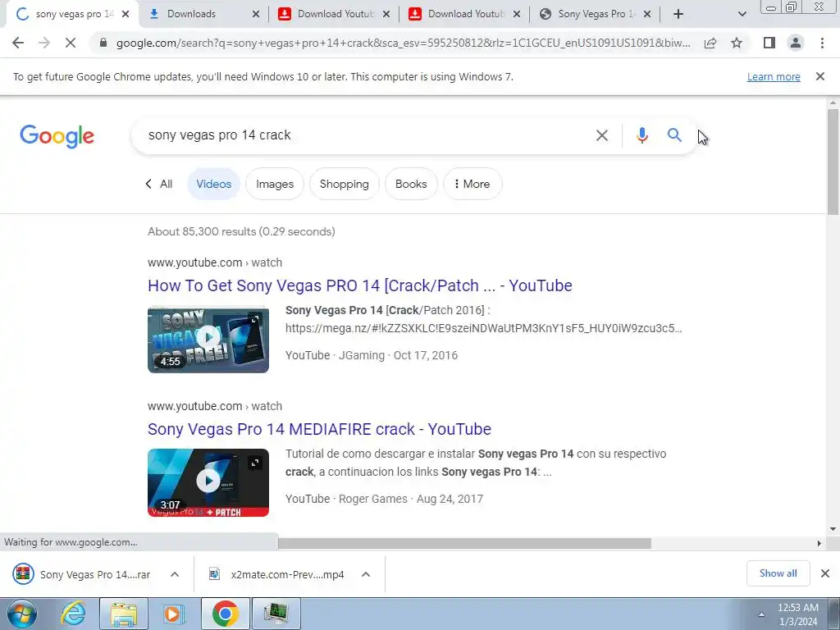Open the monitor app on the taskbar

(276, 614)
